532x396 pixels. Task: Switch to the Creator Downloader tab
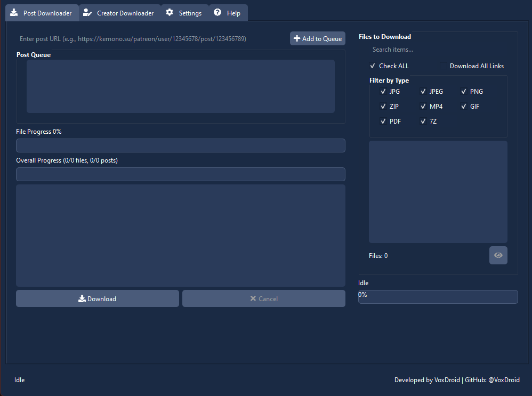118,12
